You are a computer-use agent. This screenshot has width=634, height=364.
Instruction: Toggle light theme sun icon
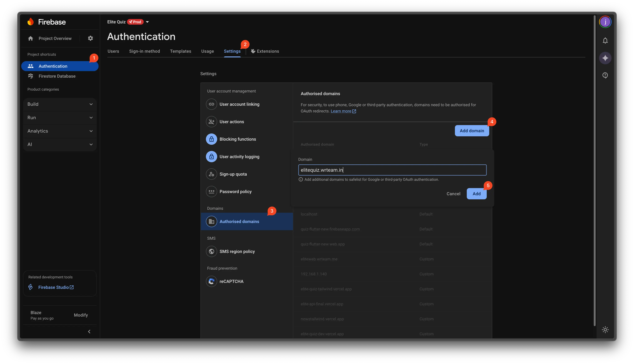tap(605, 330)
